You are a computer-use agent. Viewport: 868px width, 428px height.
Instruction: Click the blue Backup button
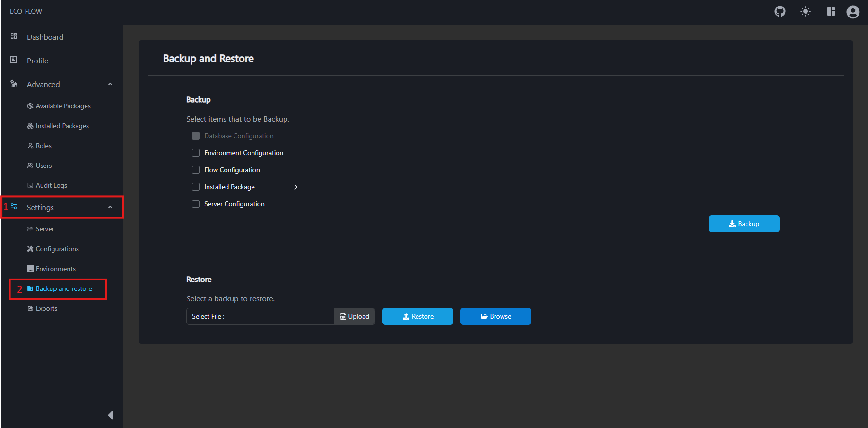pyautogui.click(x=744, y=224)
